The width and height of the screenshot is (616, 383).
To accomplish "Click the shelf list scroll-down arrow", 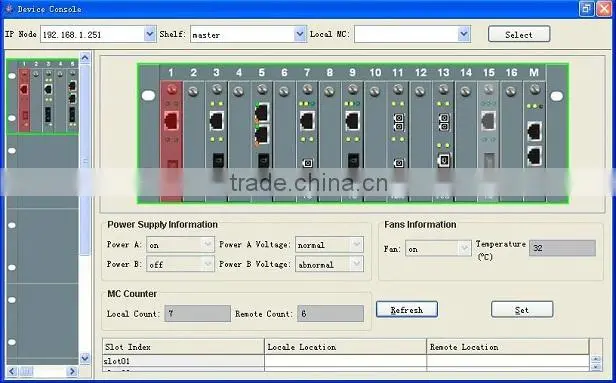I will tap(85, 358).
